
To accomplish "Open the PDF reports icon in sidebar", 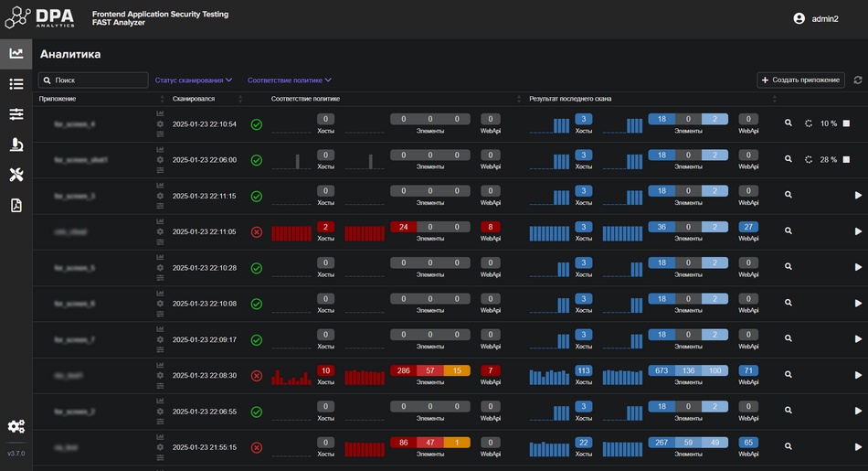I will (x=16, y=205).
